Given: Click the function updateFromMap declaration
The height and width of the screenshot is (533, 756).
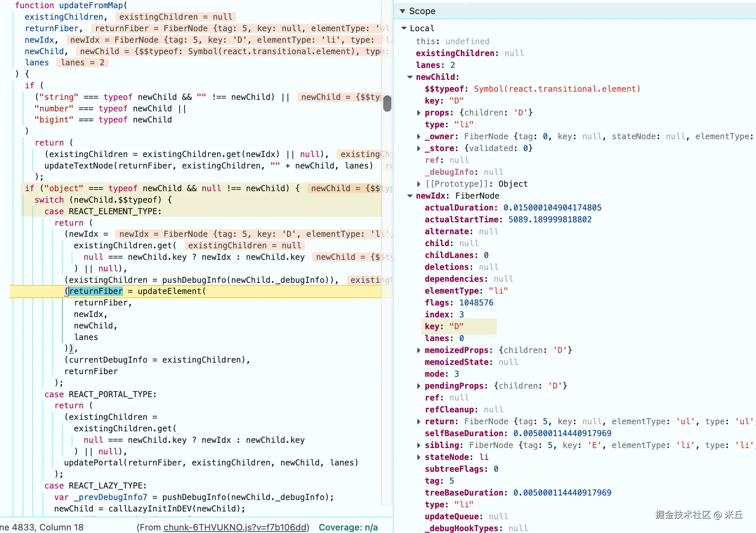Looking at the screenshot, I should (x=71, y=5).
